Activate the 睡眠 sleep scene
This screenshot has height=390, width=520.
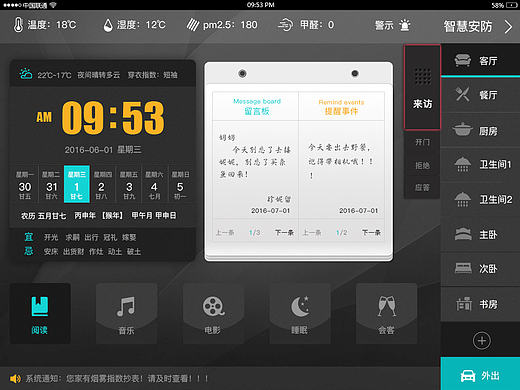(x=300, y=313)
